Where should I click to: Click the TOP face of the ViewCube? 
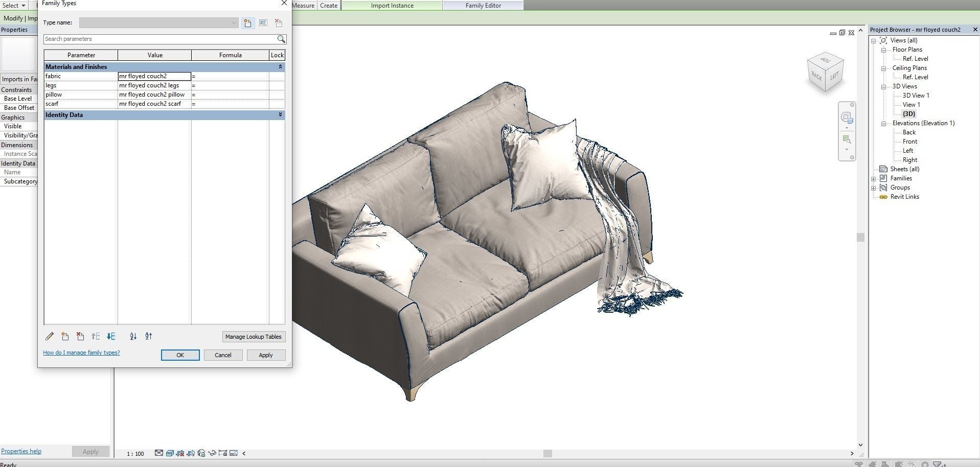[825, 60]
